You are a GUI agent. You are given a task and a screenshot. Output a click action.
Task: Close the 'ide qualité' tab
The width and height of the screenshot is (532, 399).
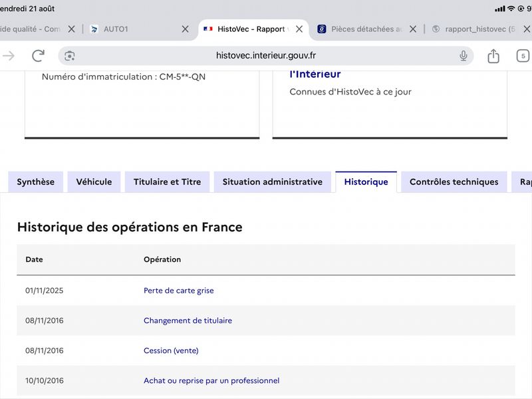(x=71, y=29)
